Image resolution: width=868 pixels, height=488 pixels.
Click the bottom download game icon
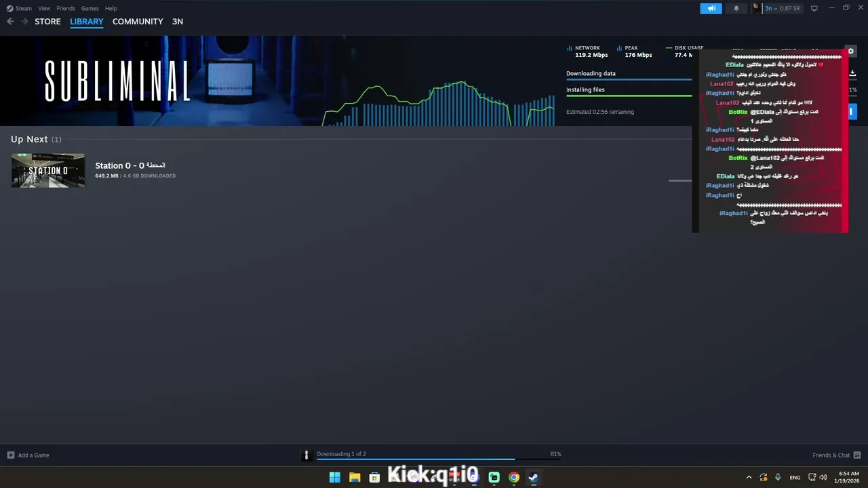click(x=306, y=455)
